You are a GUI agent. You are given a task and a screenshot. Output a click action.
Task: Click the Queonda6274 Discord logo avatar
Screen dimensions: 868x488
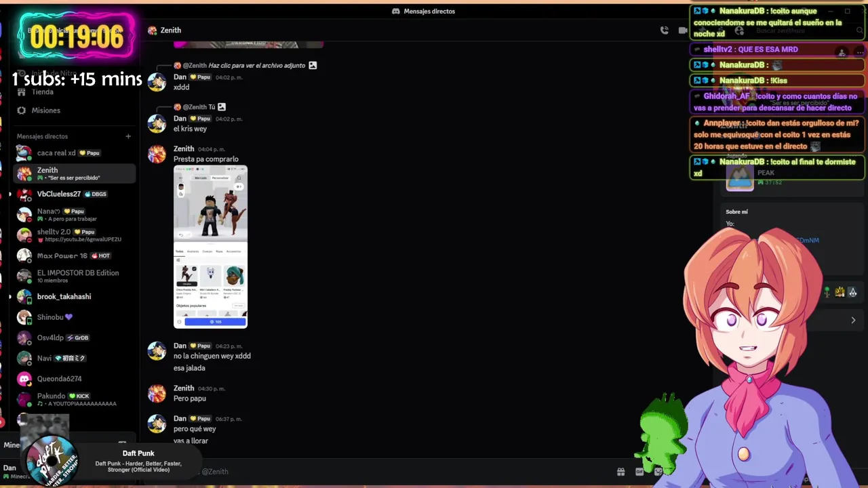24,379
